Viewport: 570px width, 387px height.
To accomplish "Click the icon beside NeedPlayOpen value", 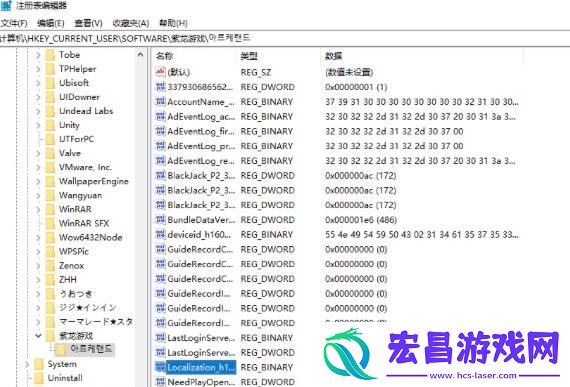I will click(160, 382).
